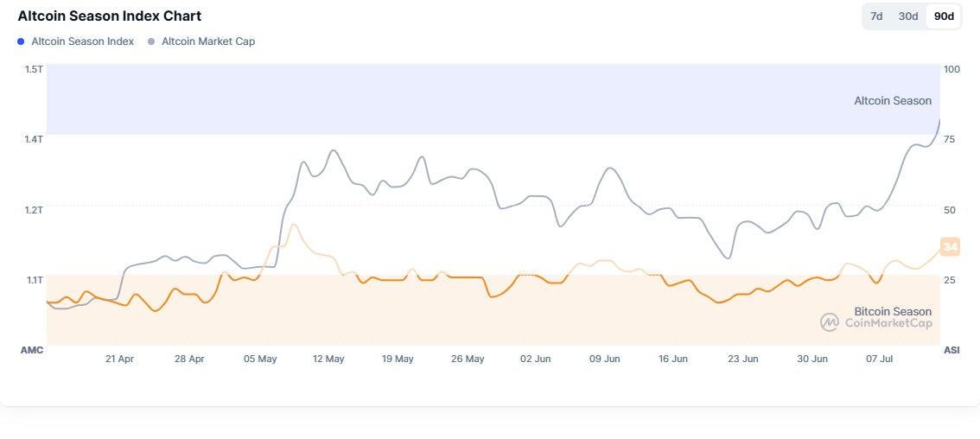Switch to the 30d time range

pyautogui.click(x=908, y=16)
